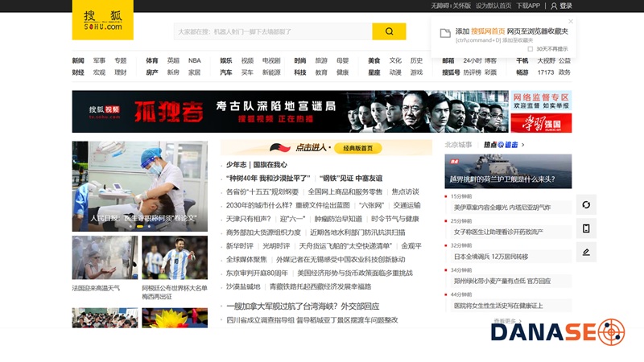The width and height of the screenshot is (644, 362).
Task: Click the bookmark page icon in popup
Action: click(x=445, y=33)
